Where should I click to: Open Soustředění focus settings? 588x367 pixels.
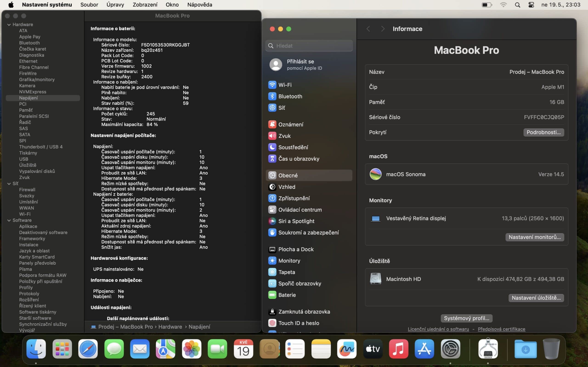(293, 147)
